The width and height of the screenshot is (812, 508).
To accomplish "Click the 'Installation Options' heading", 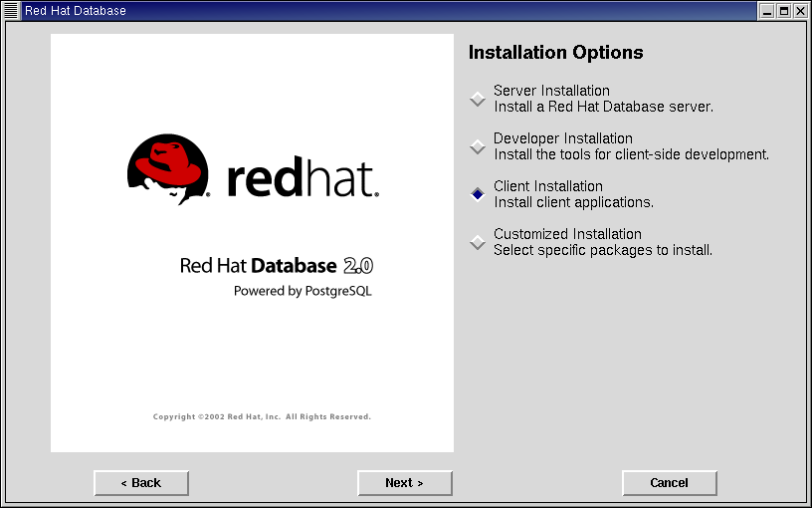I will [555, 53].
